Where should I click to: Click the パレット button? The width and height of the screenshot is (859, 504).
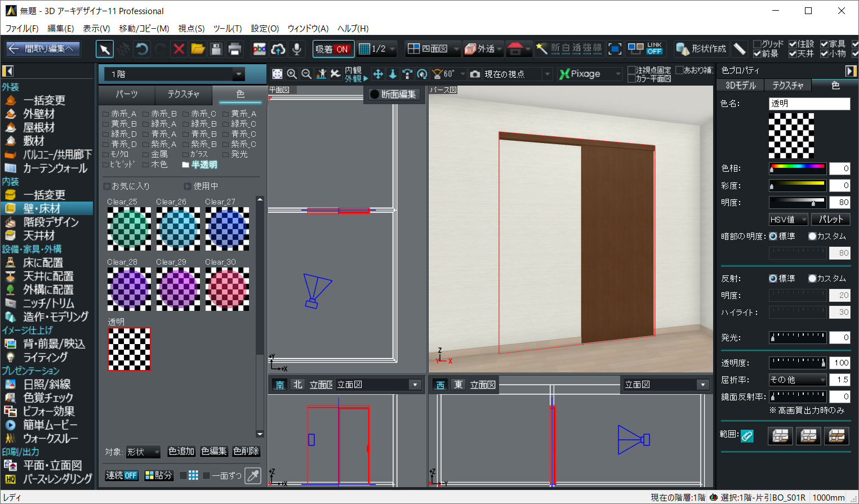tap(831, 220)
